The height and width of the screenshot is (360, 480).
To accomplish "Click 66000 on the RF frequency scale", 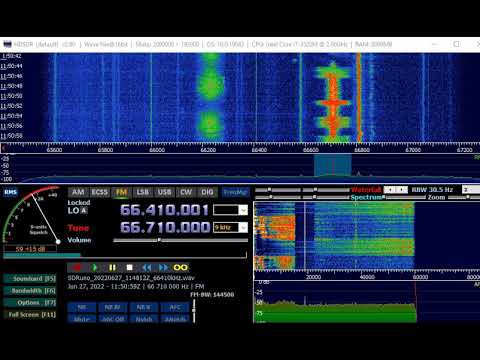I will pos(157,150).
